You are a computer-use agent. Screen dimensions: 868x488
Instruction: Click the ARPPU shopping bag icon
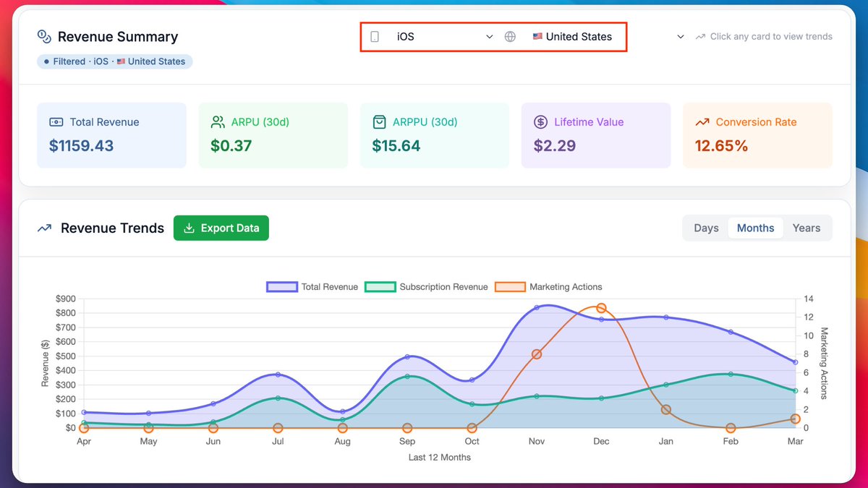coord(379,122)
